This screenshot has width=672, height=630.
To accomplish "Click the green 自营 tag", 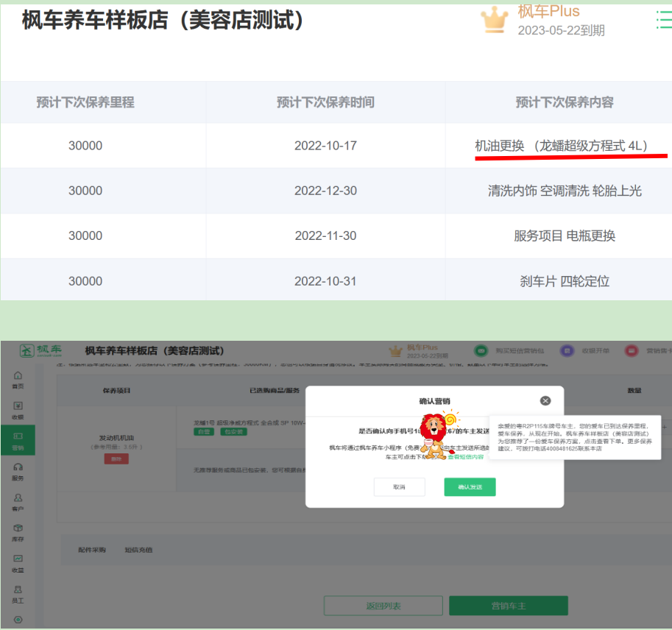I will (204, 431).
